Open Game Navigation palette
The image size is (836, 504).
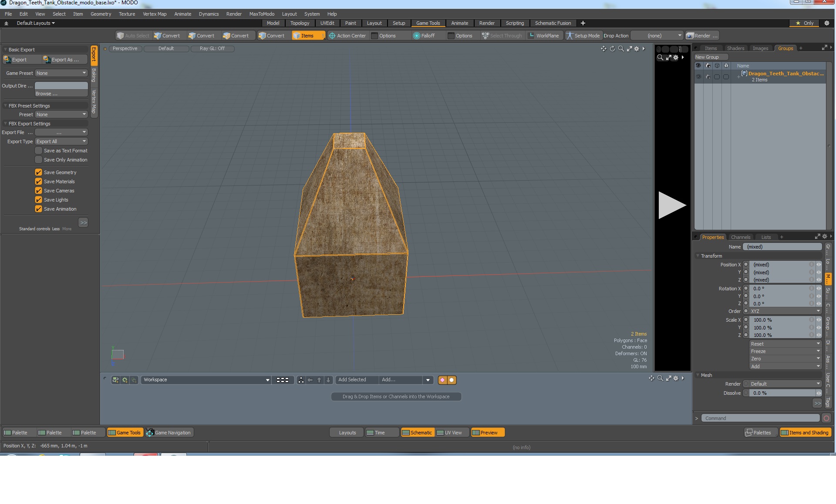coord(169,433)
